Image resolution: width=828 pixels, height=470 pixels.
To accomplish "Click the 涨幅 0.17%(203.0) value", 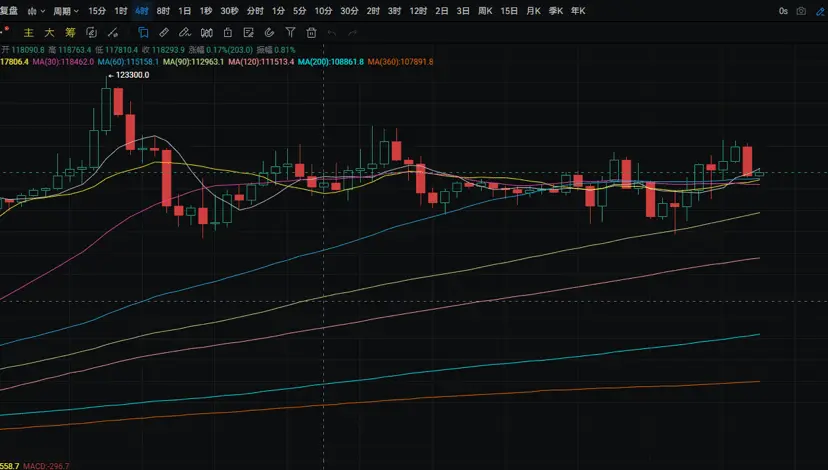I will click(221, 50).
